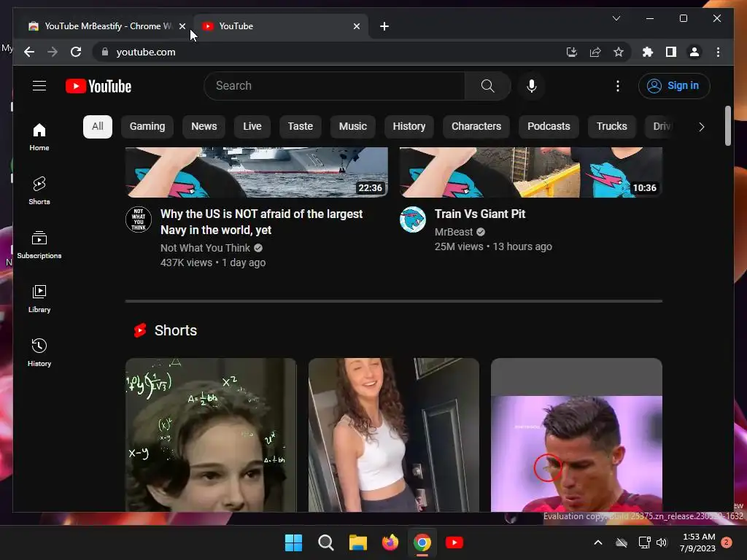Open the YouTube app in taskbar

454,542
